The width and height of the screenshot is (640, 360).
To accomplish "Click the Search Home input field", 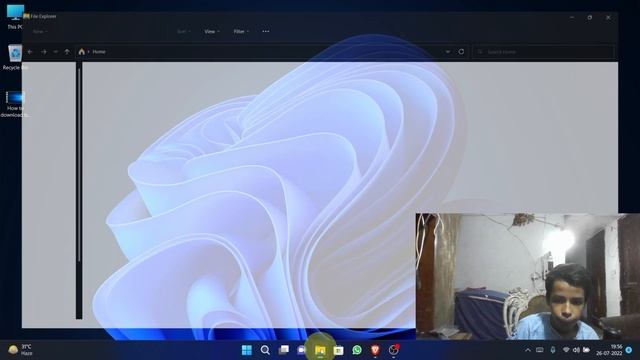I will point(543,52).
